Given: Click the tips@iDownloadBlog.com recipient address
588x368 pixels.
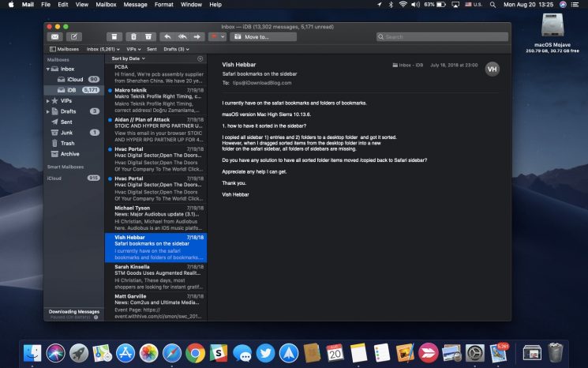Looking at the screenshot, I should click(262, 83).
